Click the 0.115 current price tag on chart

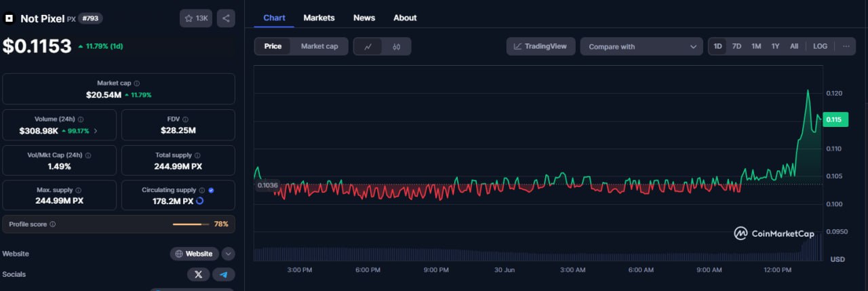834,119
